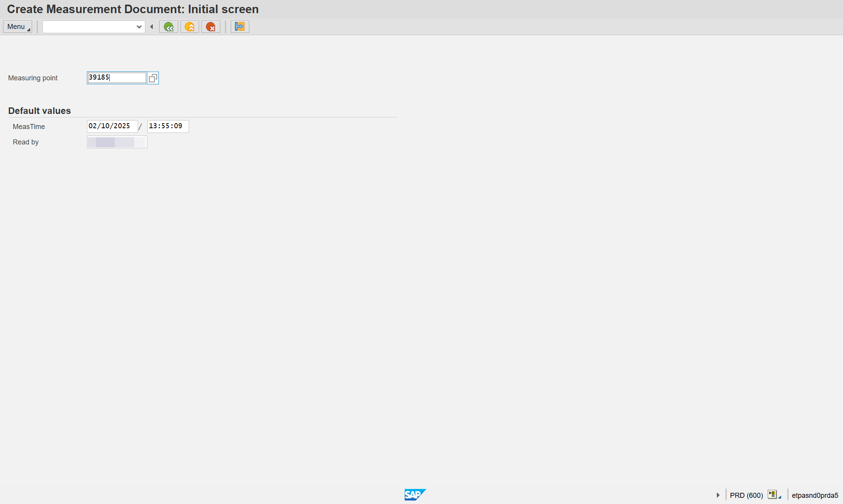
Task: Click the PRD (600) system entry
Action: (746, 495)
